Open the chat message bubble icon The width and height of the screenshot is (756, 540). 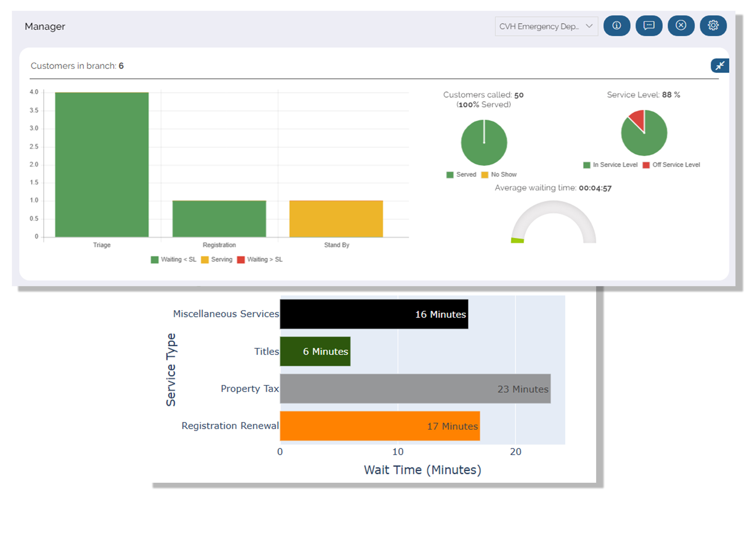click(x=648, y=26)
